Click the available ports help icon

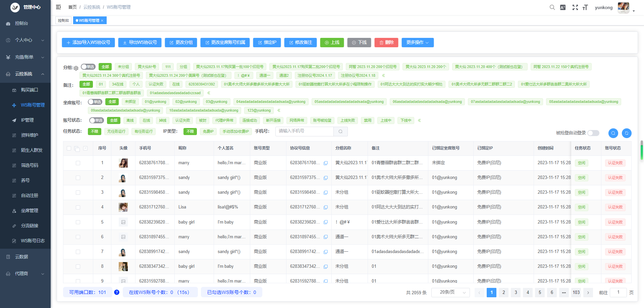(x=117, y=292)
